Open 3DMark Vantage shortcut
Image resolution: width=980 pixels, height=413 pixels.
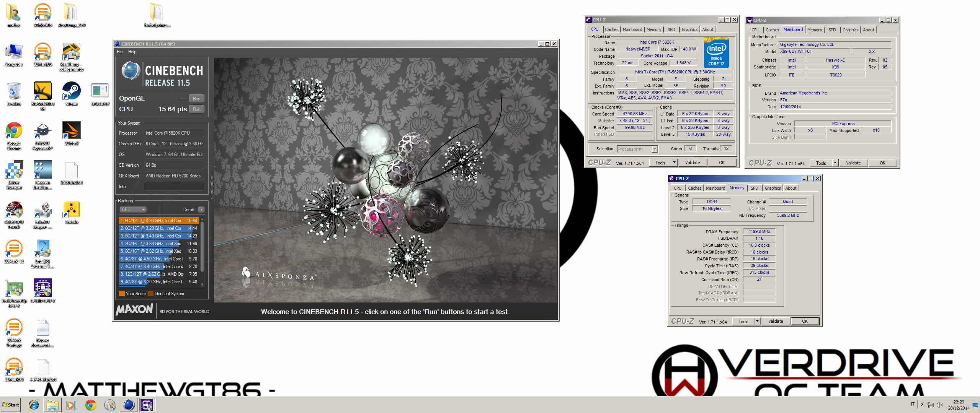point(14,333)
